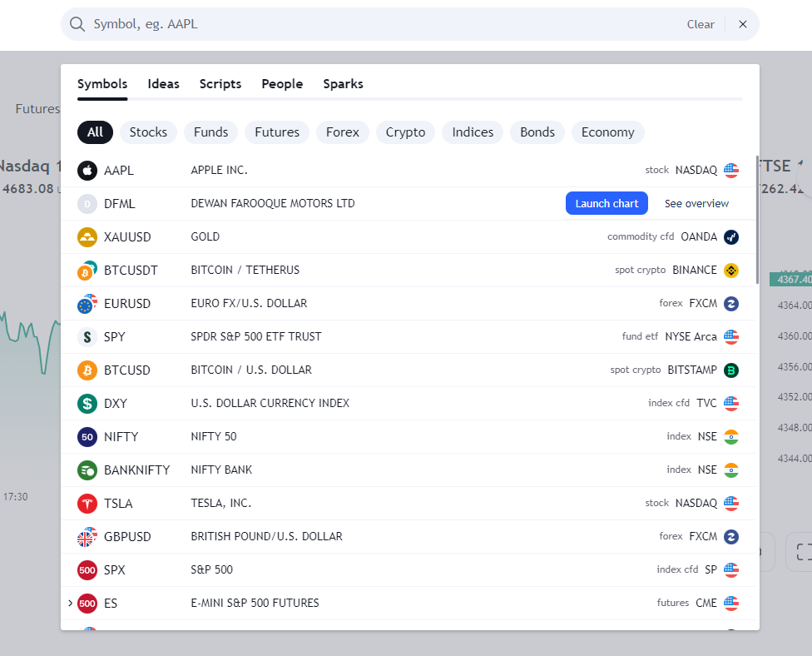
Task: Select U.S. DOLLAR CURRENCY INDEX text
Action: click(270, 403)
